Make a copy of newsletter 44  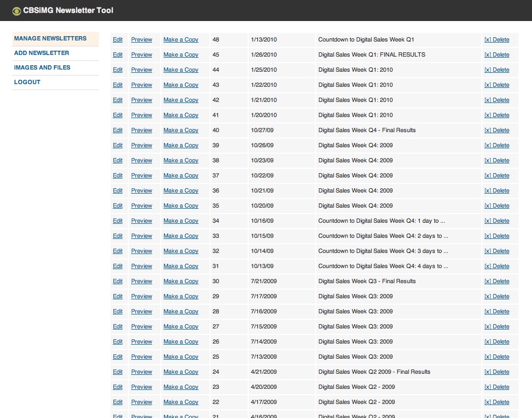pos(181,70)
